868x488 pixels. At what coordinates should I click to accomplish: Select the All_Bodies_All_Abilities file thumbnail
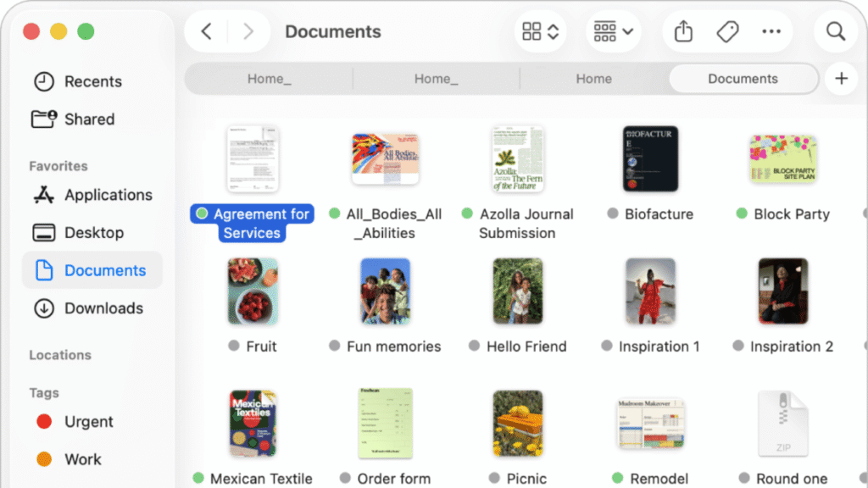[x=386, y=158]
